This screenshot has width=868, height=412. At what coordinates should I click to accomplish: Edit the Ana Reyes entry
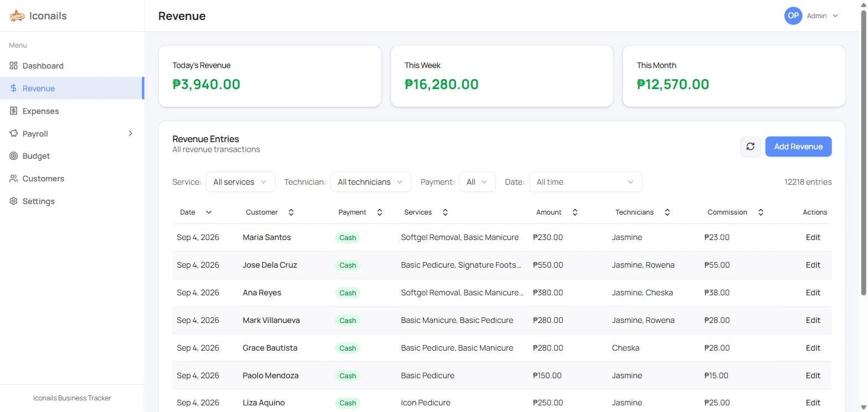(x=813, y=293)
